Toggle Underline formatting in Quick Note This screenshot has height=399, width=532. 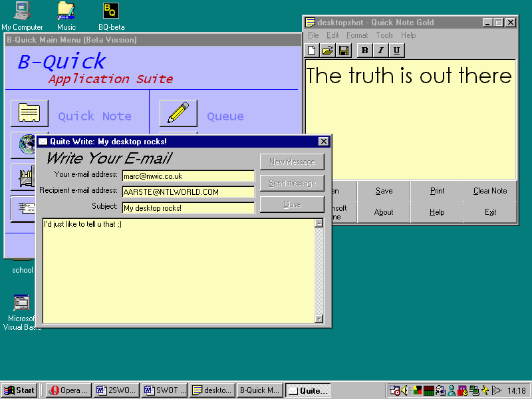(396, 51)
